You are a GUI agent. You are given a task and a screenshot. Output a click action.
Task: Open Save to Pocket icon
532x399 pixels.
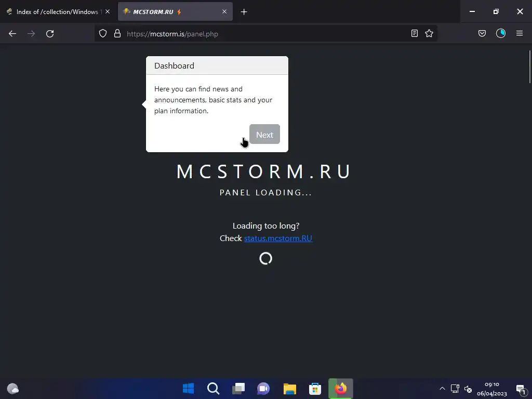pos(482,34)
